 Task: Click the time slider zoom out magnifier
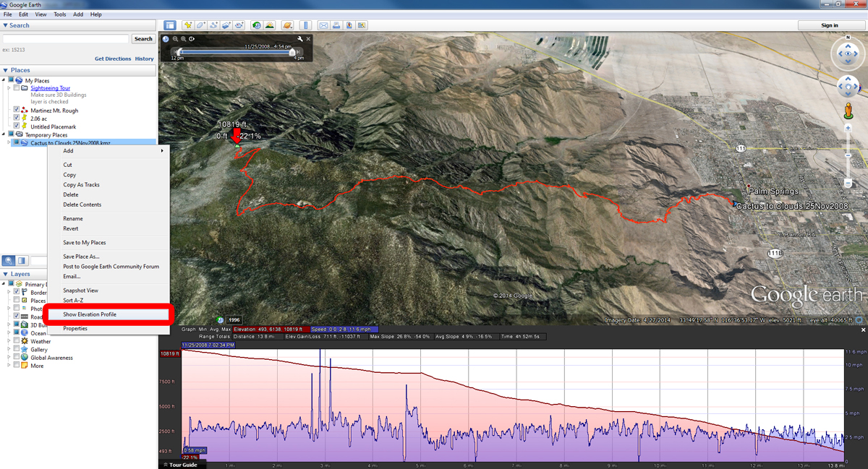click(x=175, y=39)
